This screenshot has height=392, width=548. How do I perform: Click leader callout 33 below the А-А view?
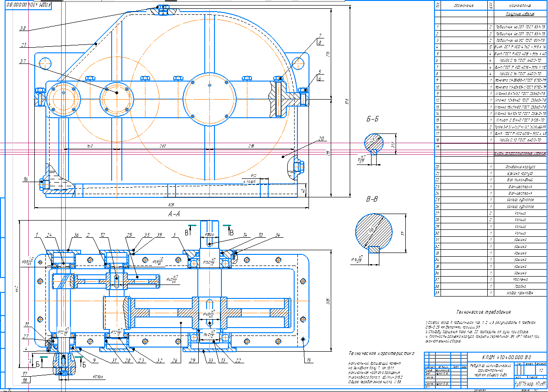pos(210,360)
